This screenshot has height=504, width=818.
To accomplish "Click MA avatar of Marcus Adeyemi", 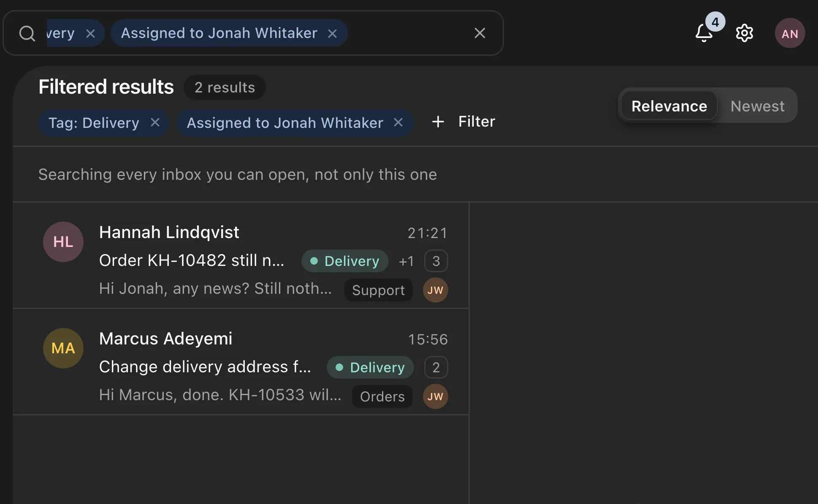I will [x=63, y=348].
